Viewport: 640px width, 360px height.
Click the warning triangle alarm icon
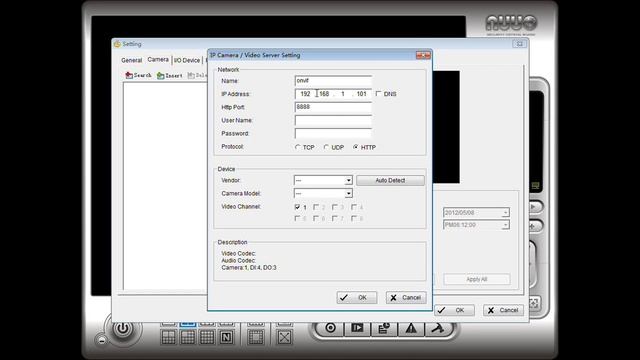coord(411,328)
